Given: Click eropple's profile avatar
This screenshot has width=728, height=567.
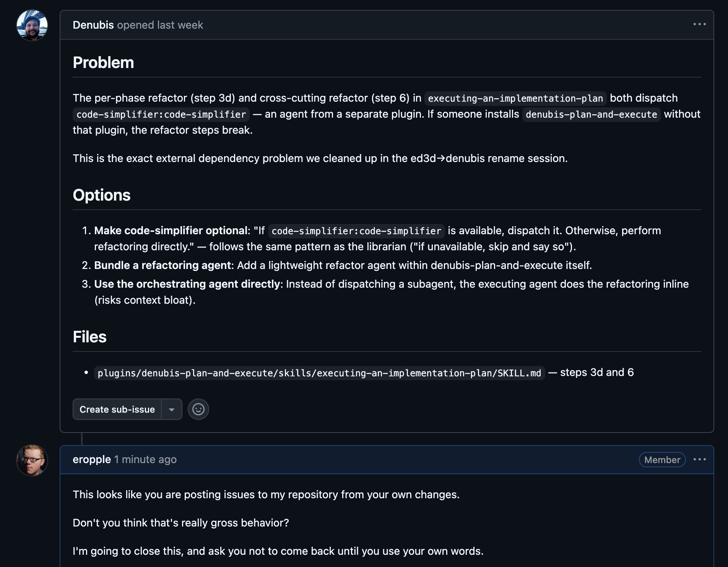Looking at the screenshot, I should pos(32,460).
